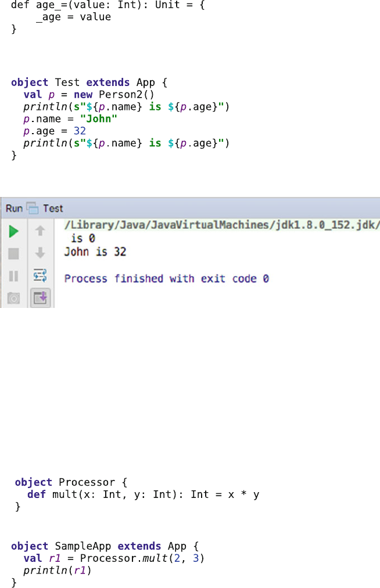Click "object Test extends App" declaration
The image size is (380, 588).
pos(89,83)
